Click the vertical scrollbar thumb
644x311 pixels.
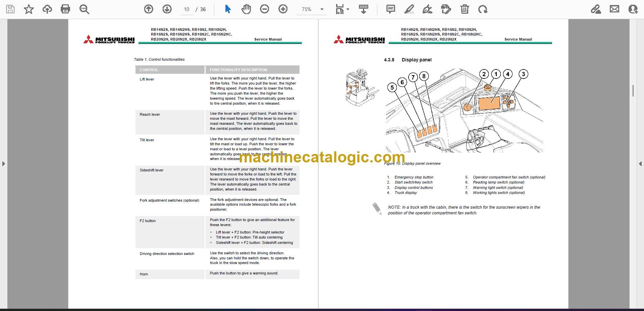coord(633,91)
